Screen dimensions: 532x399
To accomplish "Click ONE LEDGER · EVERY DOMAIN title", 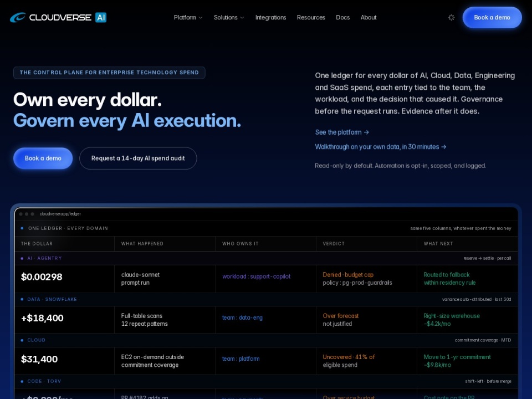I will [68, 228].
